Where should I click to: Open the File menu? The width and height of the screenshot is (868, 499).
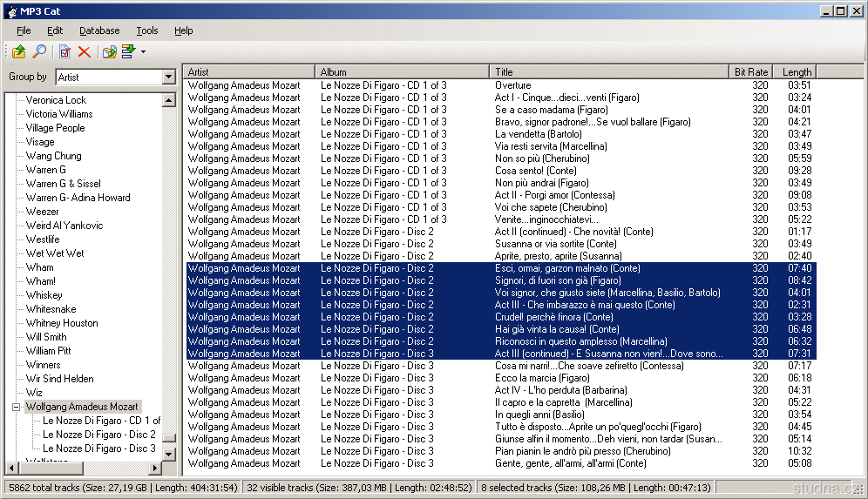24,30
